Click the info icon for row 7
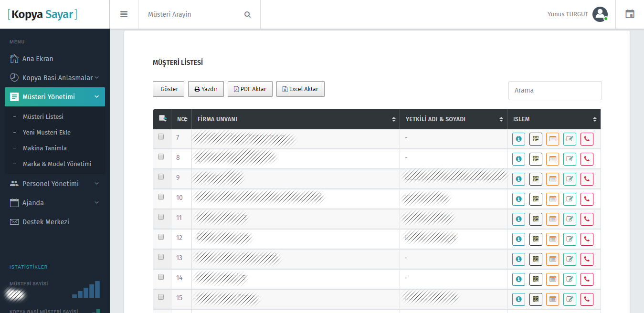644x313 pixels. pyautogui.click(x=518, y=139)
